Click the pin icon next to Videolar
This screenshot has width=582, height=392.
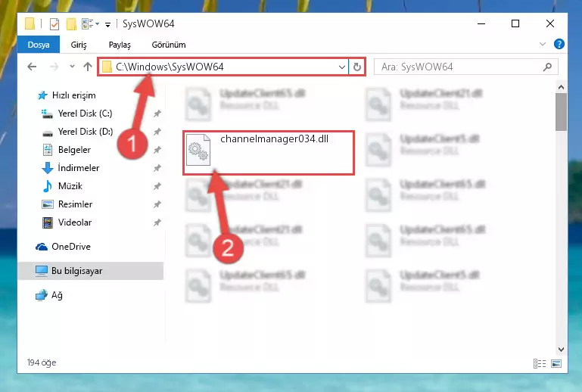157,222
